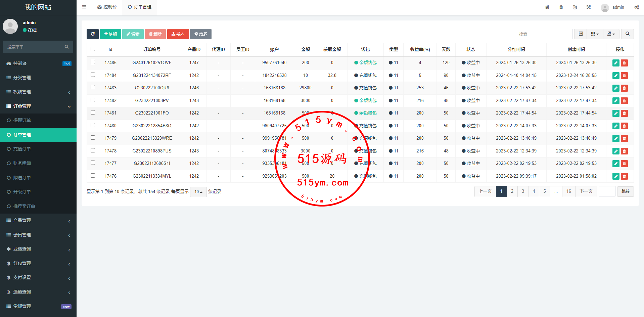
Task: Go to page 16 in pagination
Action: [x=568, y=191]
